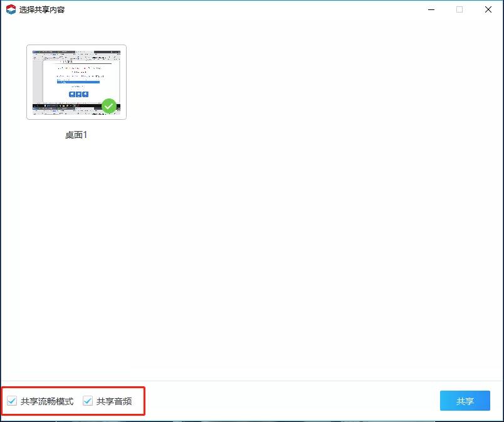Click the blue highlighted bar in the preview

point(78,82)
